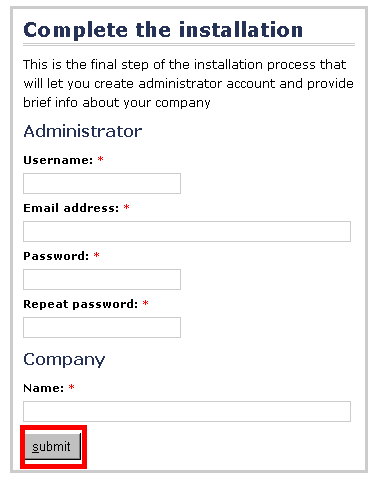
Task: Click the red asterisk after Password label
Action: [96, 255]
